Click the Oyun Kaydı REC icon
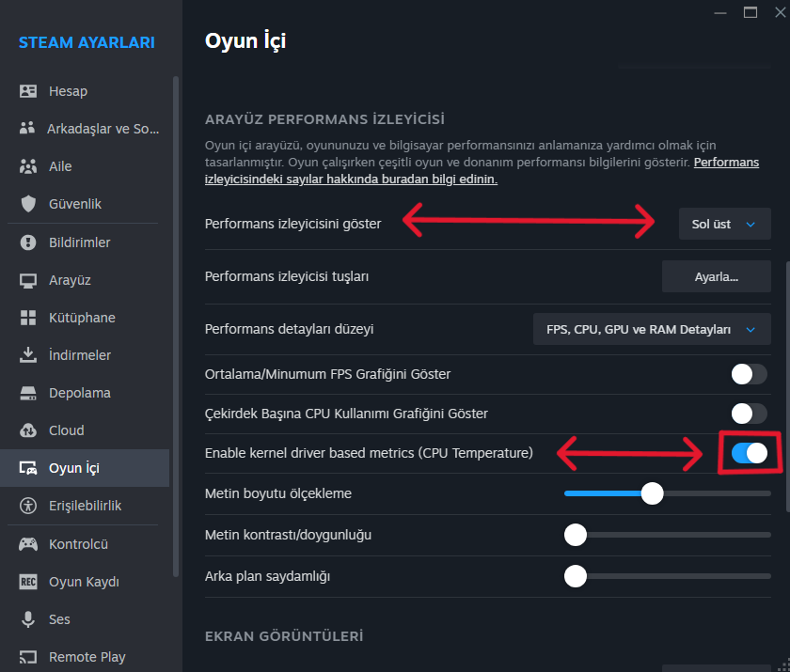Image resolution: width=790 pixels, height=672 pixels. (28, 582)
